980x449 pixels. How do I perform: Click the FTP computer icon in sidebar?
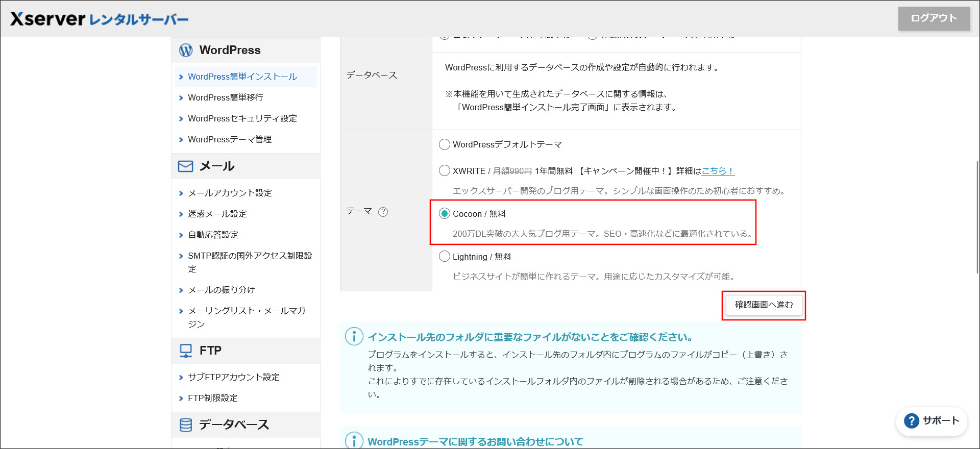click(186, 351)
